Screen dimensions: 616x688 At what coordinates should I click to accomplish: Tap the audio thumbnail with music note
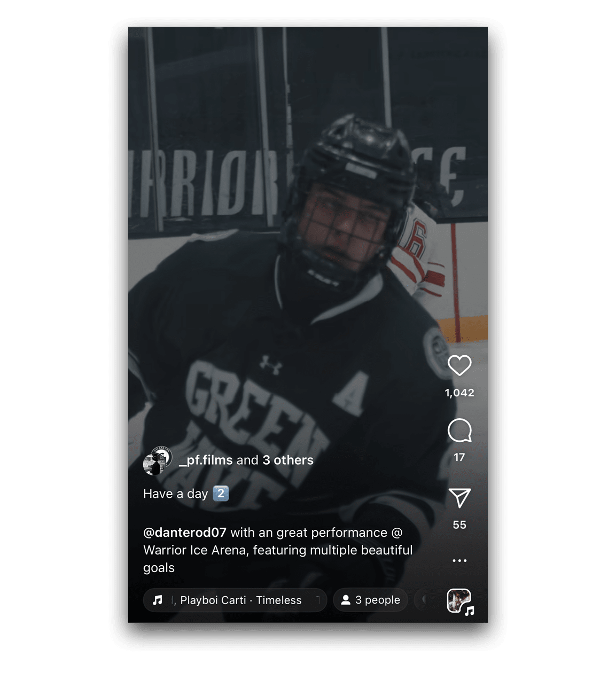[x=460, y=601]
